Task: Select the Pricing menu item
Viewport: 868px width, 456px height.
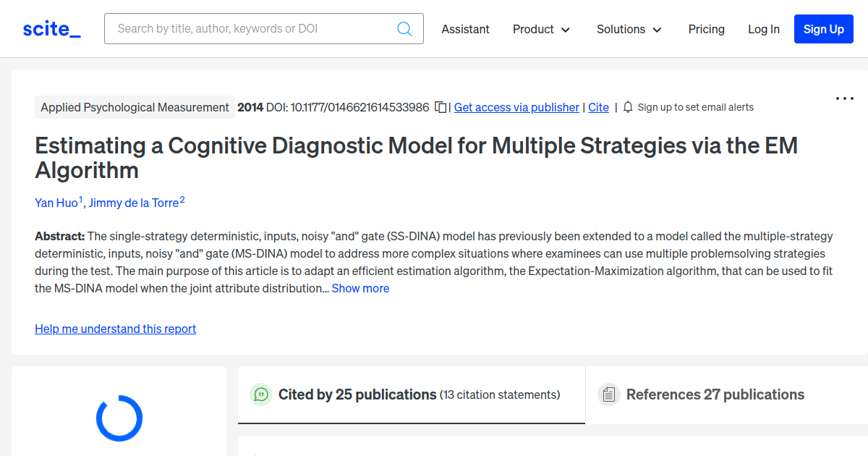Action: (x=706, y=29)
